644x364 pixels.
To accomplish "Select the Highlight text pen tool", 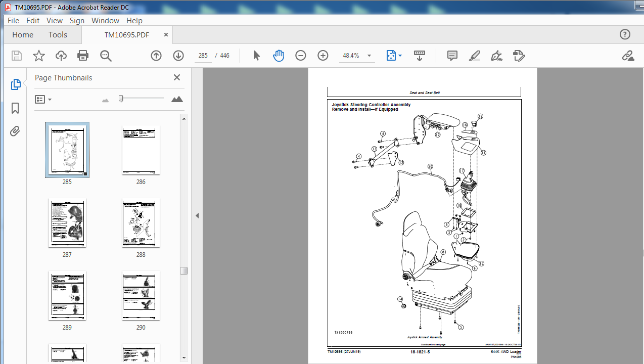I will click(475, 56).
